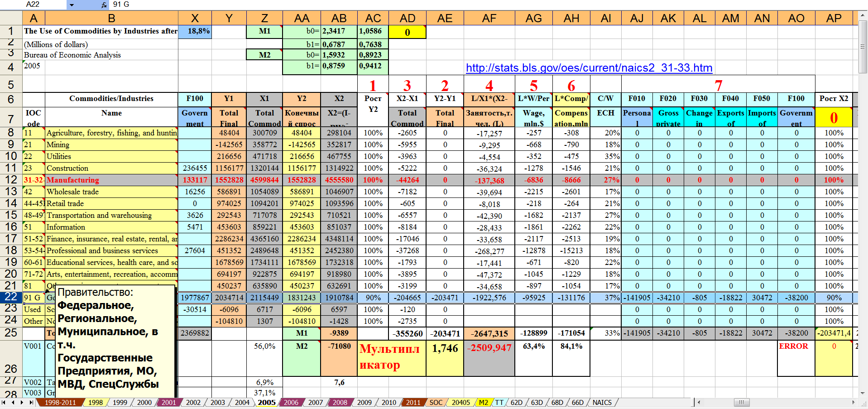Click the Insert Function fx icon
The image size is (868, 409).
pyautogui.click(x=104, y=5)
